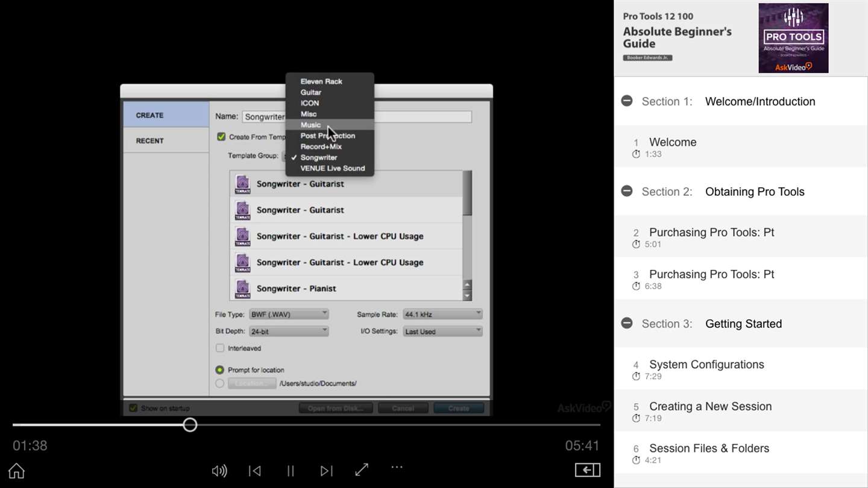This screenshot has width=868, height=488.
Task: Mute the video with the speaker icon
Action: point(219,471)
